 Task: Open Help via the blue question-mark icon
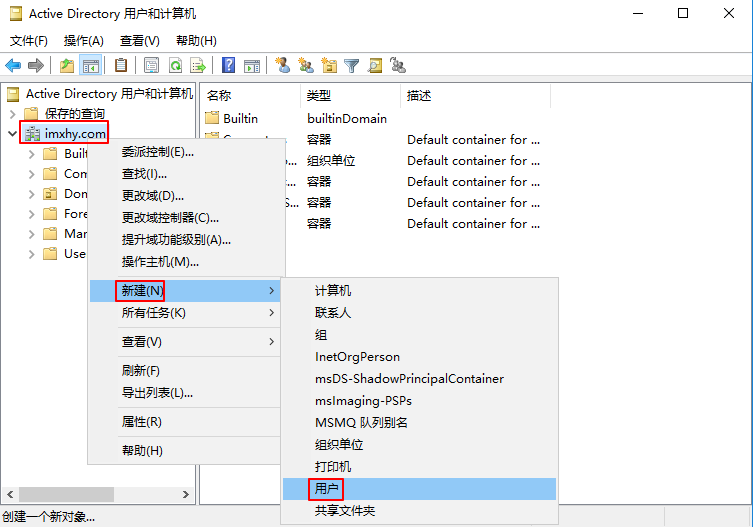click(x=229, y=66)
